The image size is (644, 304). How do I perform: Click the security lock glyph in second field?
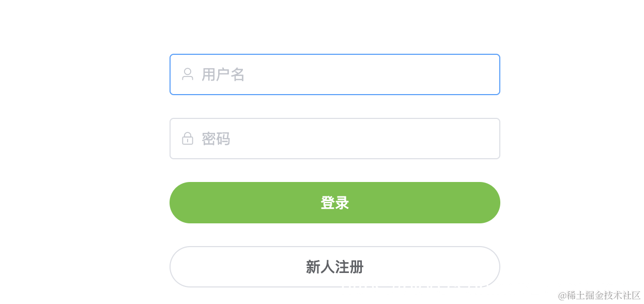(x=188, y=138)
